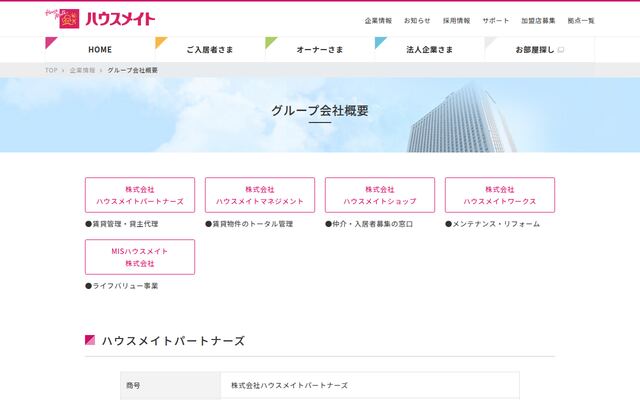640x400 pixels.
Task: Click グループ会社概要 breadcrumb text
Action: (132, 70)
